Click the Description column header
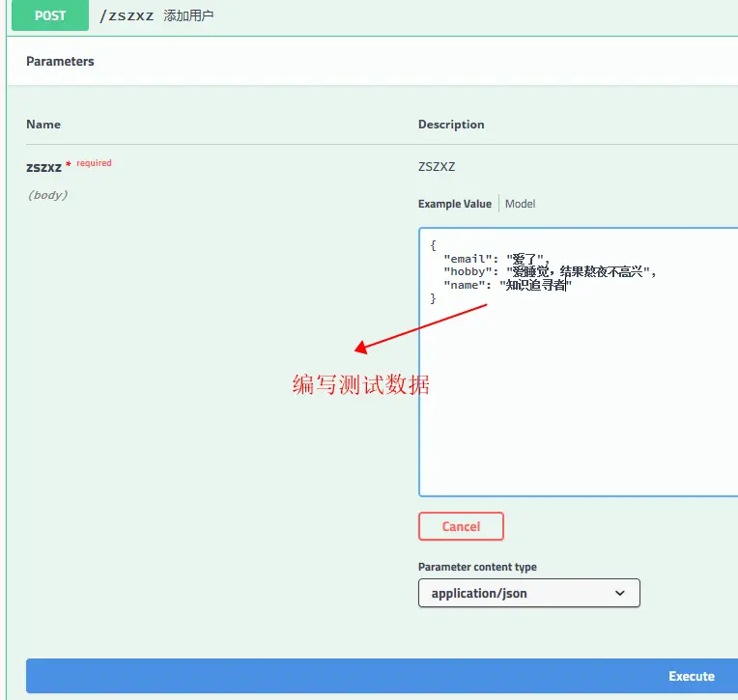738x700 pixels. (451, 125)
